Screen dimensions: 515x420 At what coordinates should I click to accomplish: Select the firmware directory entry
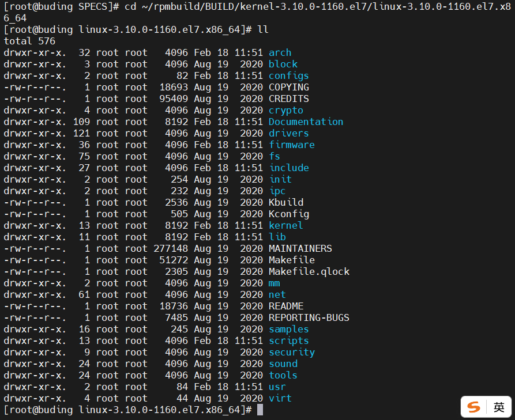pyautogui.click(x=292, y=145)
